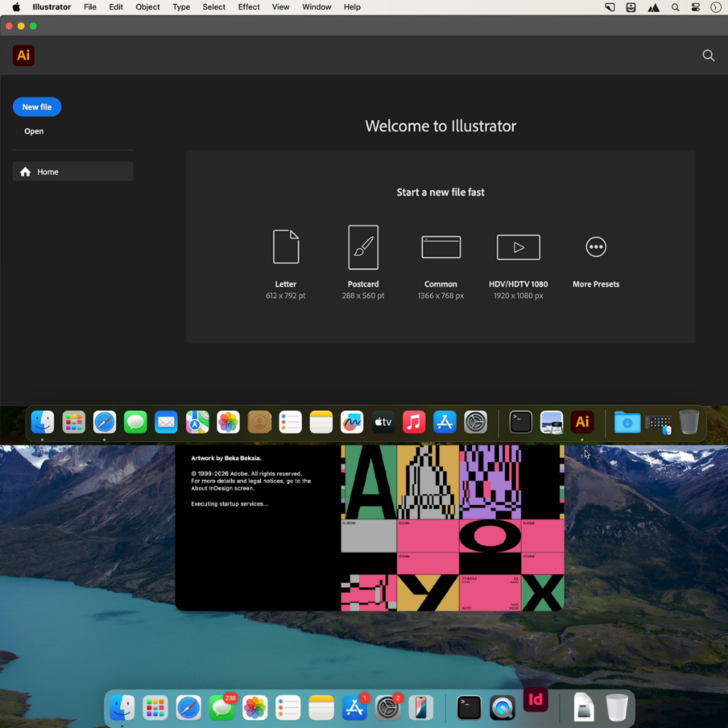The image size is (728, 728).
Task: Open Spotlight search in macOS menu bar
Action: click(x=675, y=7)
